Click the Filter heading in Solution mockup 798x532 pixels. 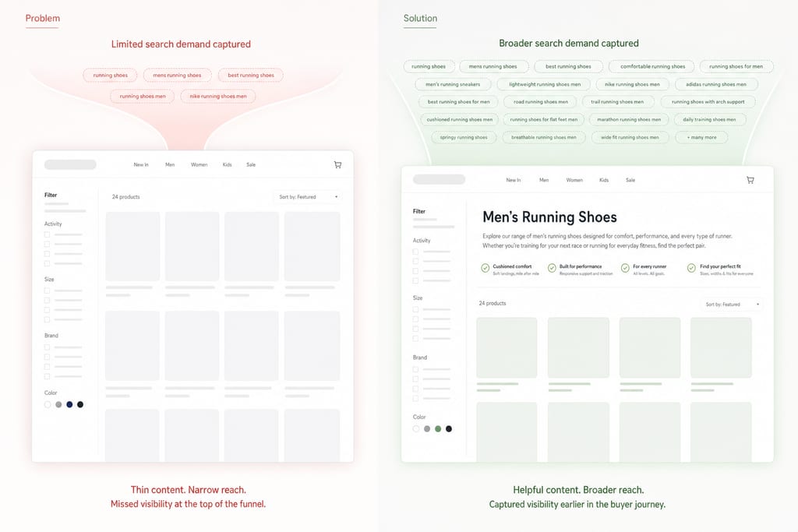click(418, 211)
